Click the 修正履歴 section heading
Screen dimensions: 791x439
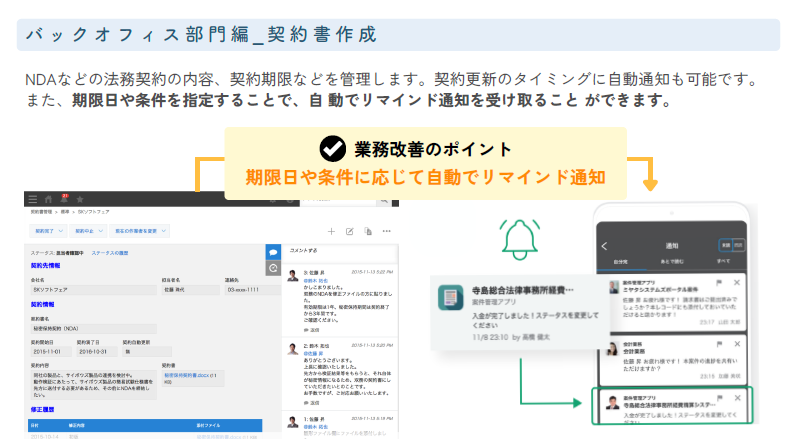42,410
